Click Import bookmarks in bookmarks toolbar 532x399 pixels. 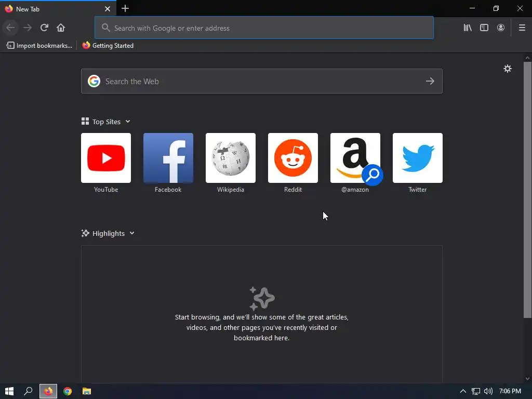pos(39,46)
